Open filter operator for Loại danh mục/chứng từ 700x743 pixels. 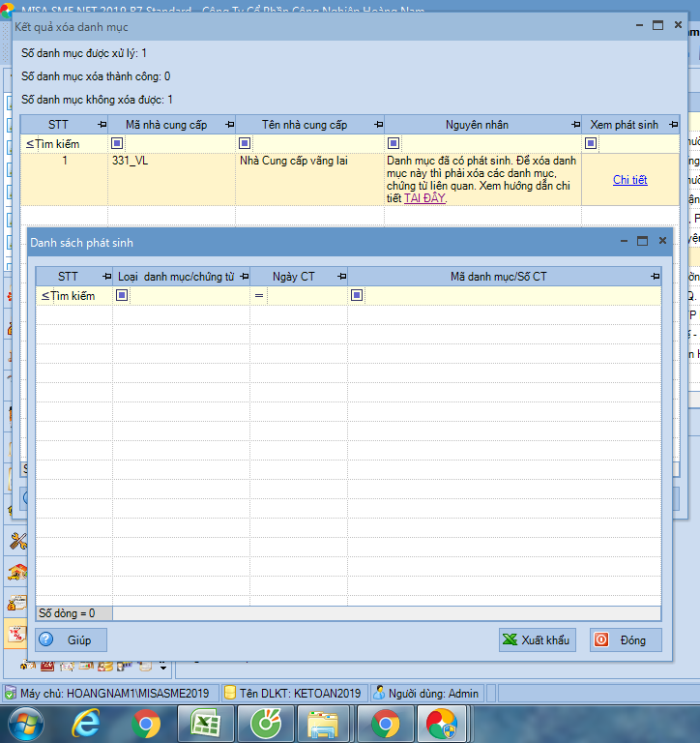pyautogui.click(x=122, y=295)
